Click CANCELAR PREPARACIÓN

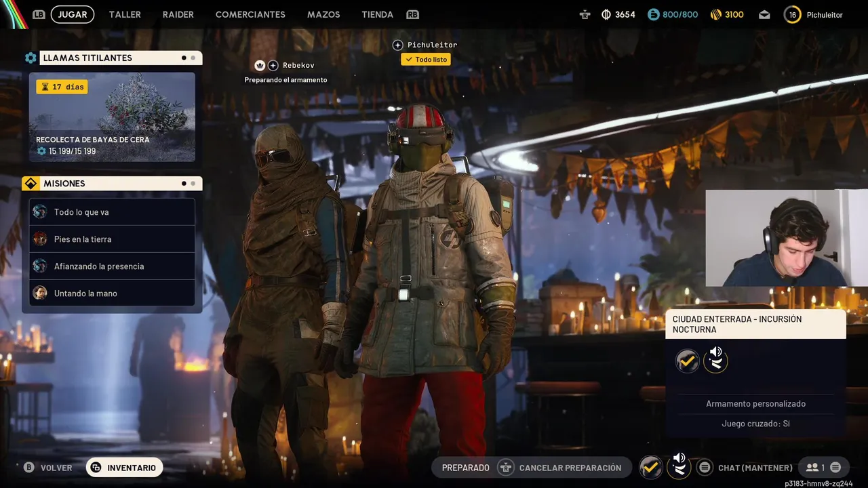570,468
